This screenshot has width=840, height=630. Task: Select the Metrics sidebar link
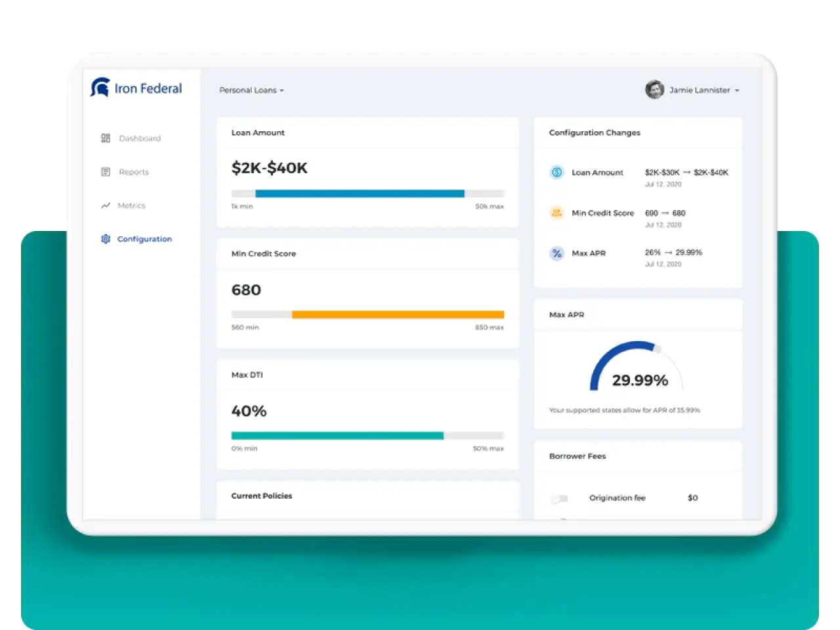point(131,205)
